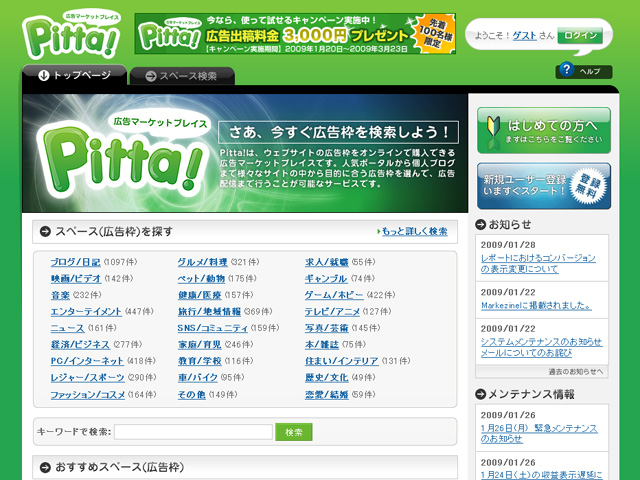640x480 pixels.
Task: Open the SNS/コミュニティ category
Action: click(x=213, y=328)
